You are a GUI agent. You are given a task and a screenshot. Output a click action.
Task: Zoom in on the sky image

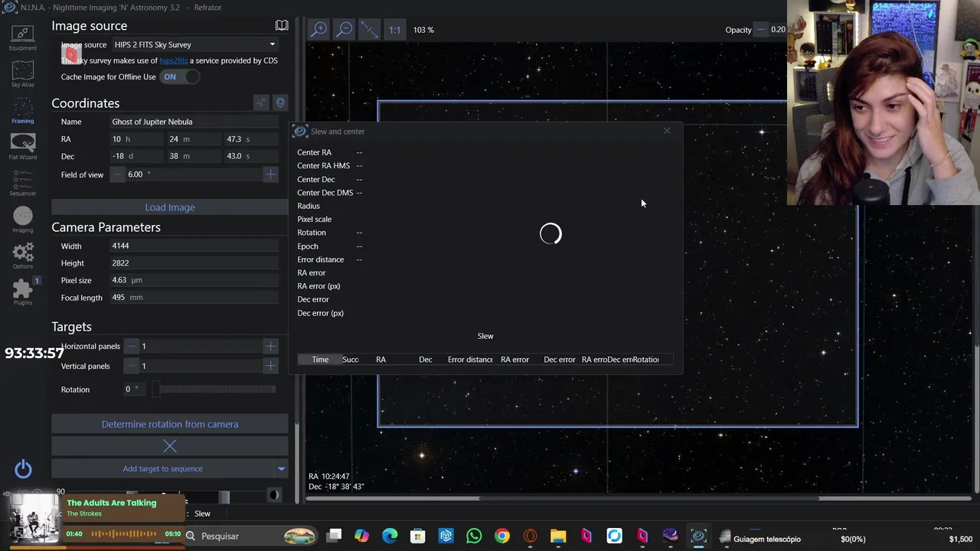318,29
